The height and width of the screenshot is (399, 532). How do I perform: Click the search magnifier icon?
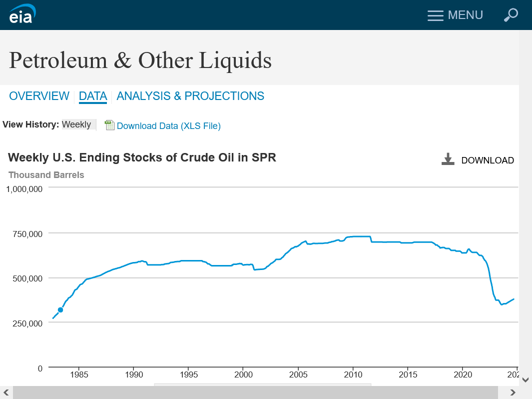click(511, 15)
